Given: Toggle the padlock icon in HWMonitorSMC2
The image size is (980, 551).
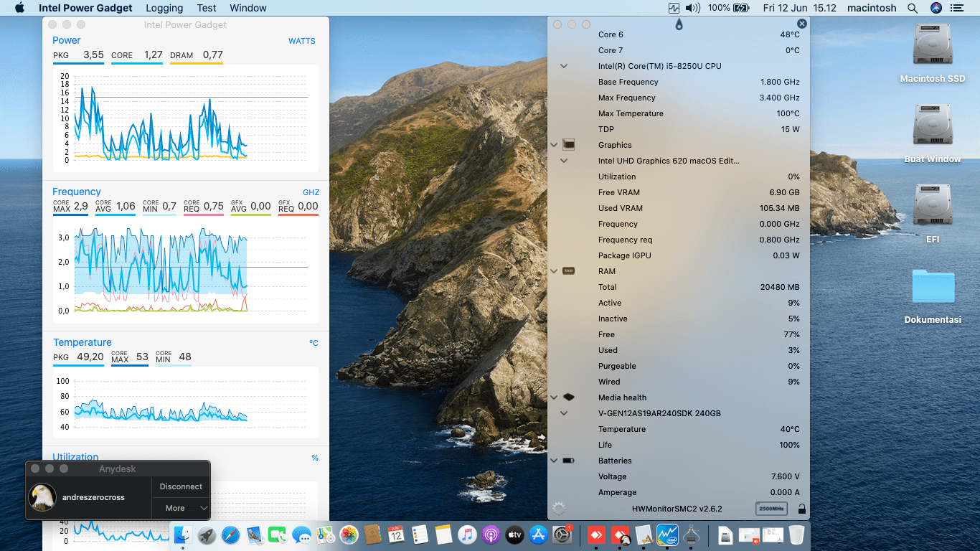Looking at the screenshot, I should point(801,509).
